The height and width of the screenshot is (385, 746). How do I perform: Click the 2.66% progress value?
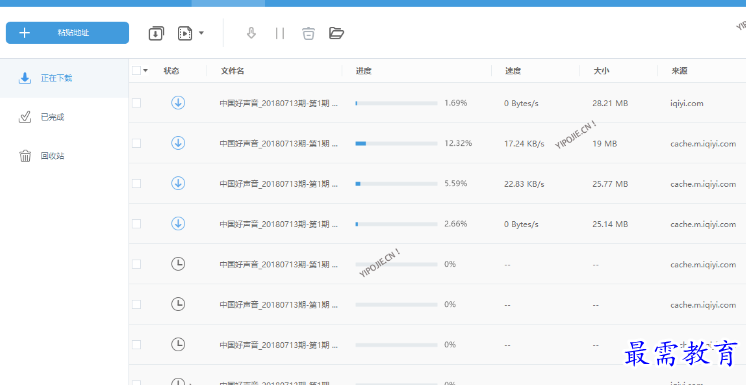click(x=456, y=224)
